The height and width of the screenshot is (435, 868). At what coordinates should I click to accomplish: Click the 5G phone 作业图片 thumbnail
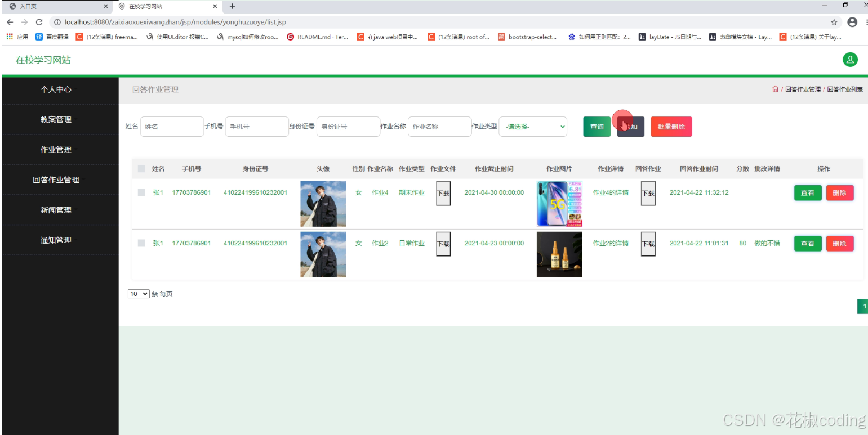pos(559,204)
